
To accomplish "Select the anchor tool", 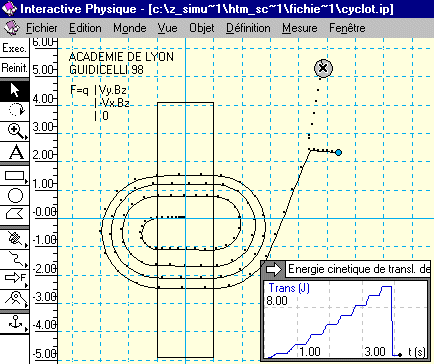I will pyautogui.click(x=14, y=323).
